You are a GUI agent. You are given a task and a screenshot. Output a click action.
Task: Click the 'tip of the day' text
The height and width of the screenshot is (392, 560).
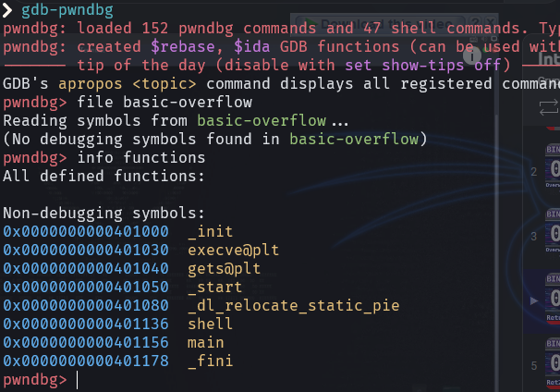pyautogui.click(x=141, y=66)
